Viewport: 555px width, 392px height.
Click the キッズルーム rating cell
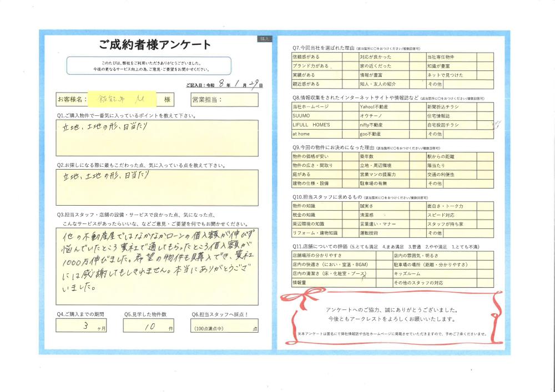[485, 274]
